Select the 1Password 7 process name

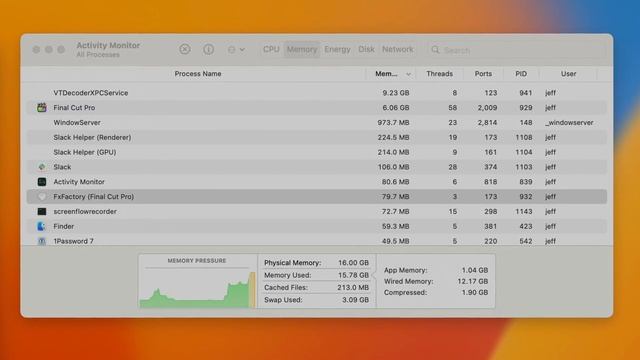click(x=73, y=241)
